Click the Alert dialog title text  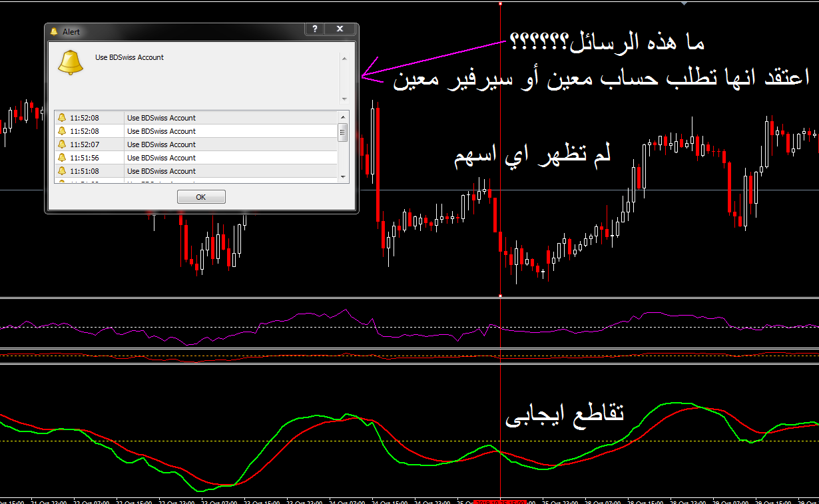point(71,31)
